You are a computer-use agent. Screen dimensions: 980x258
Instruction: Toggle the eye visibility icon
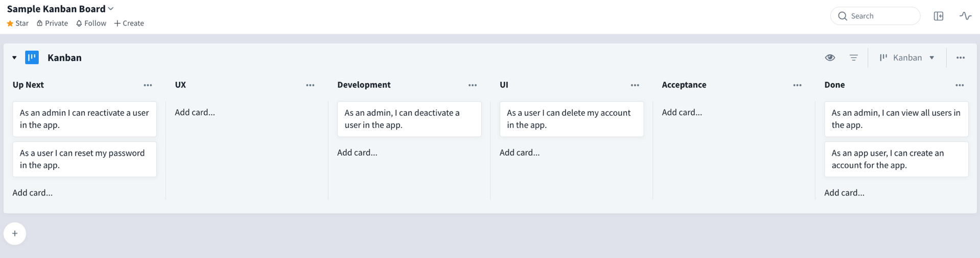click(830, 57)
